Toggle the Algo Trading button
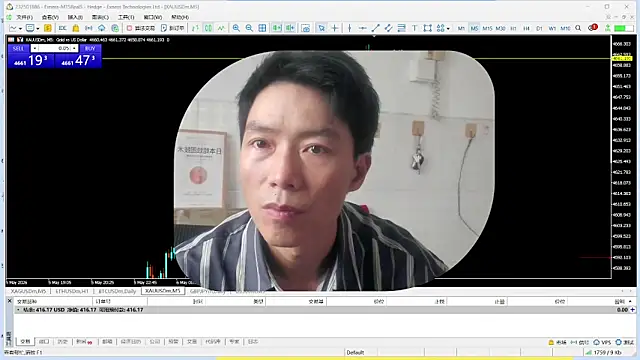The image size is (640, 360). tap(141, 28)
